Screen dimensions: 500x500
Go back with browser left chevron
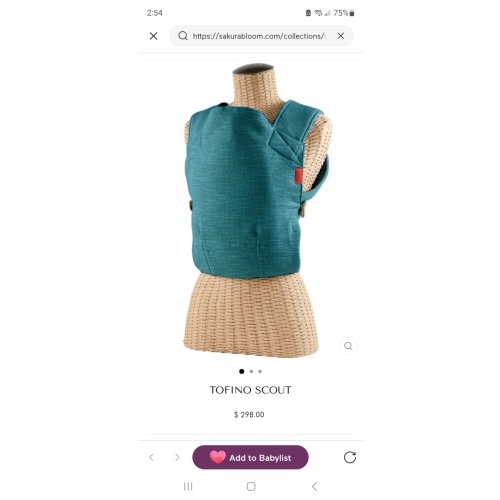pyautogui.click(x=151, y=457)
